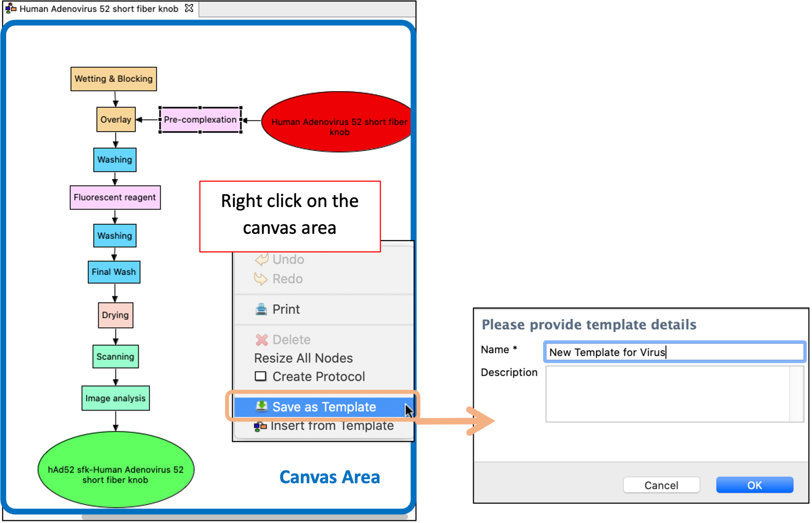The image size is (812, 523).
Task: Click the Description area vertical scrollbar
Action: click(797, 394)
